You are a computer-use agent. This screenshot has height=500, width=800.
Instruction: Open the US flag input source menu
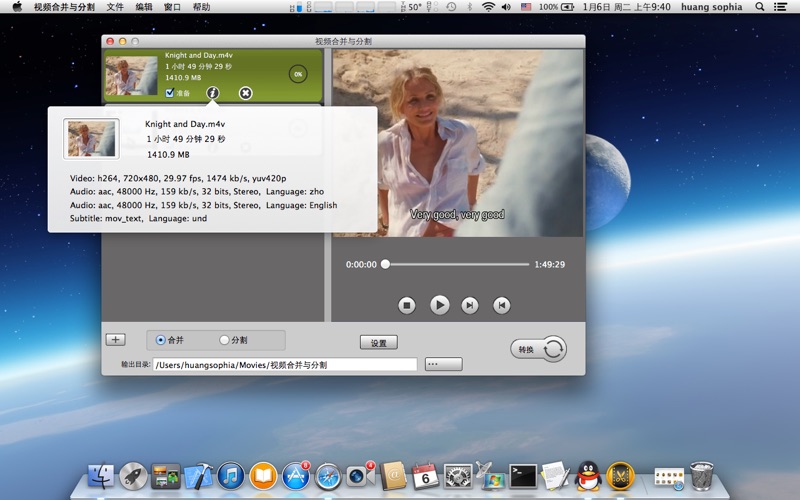[526, 7]
